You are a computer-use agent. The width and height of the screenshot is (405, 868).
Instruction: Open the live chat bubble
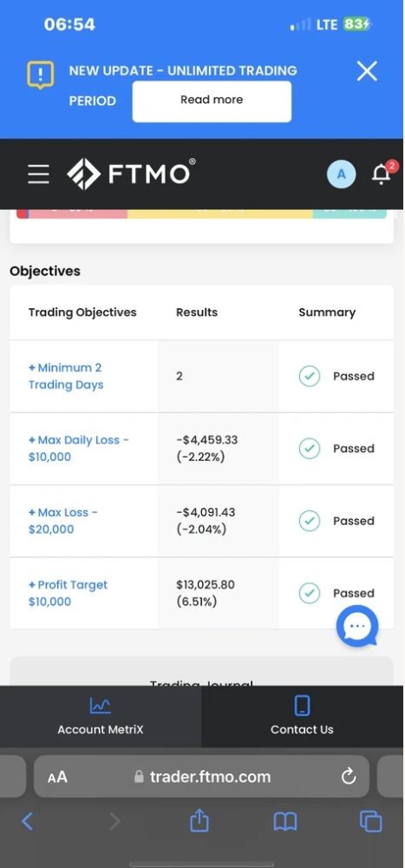[x=357, y=626]
